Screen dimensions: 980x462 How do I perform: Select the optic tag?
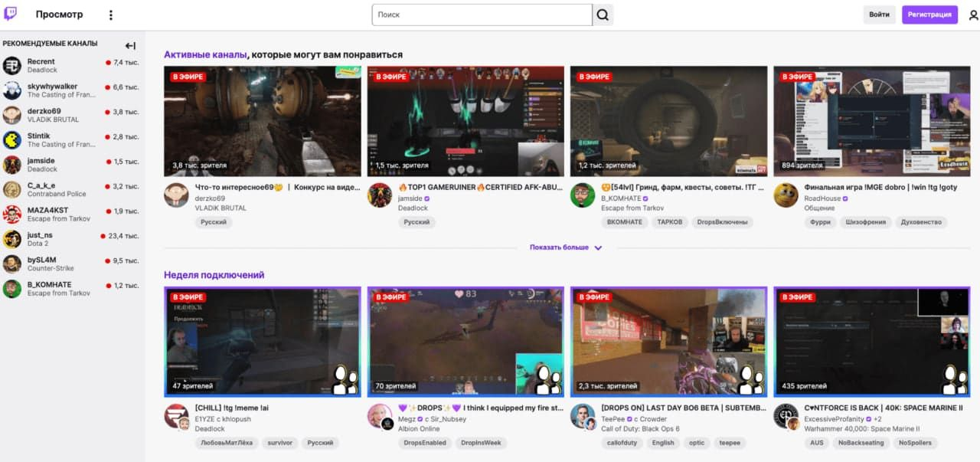697,443
